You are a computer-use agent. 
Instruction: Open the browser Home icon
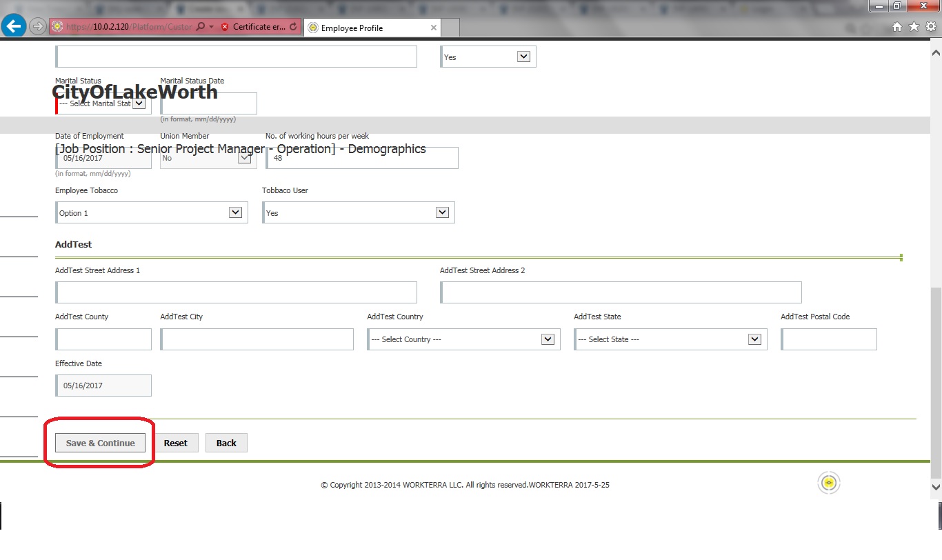coord(897,27)
